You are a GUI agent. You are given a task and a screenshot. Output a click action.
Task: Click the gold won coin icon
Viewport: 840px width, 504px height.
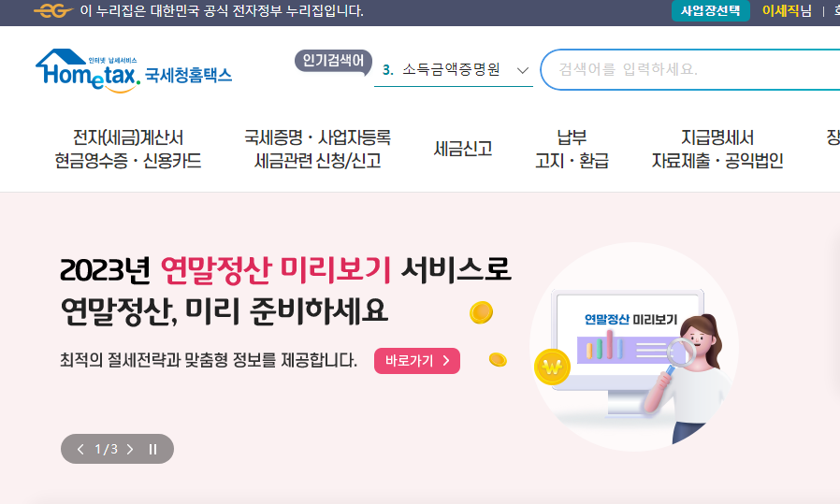point(552,367)
